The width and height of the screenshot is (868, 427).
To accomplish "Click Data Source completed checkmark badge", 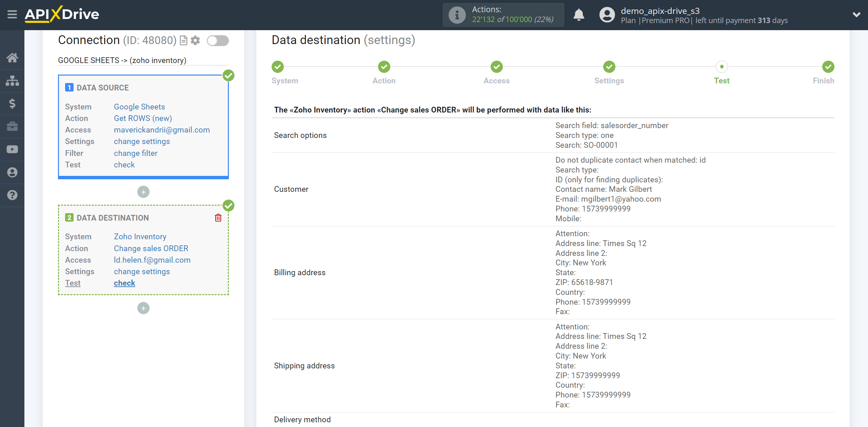I will [229, 76].
